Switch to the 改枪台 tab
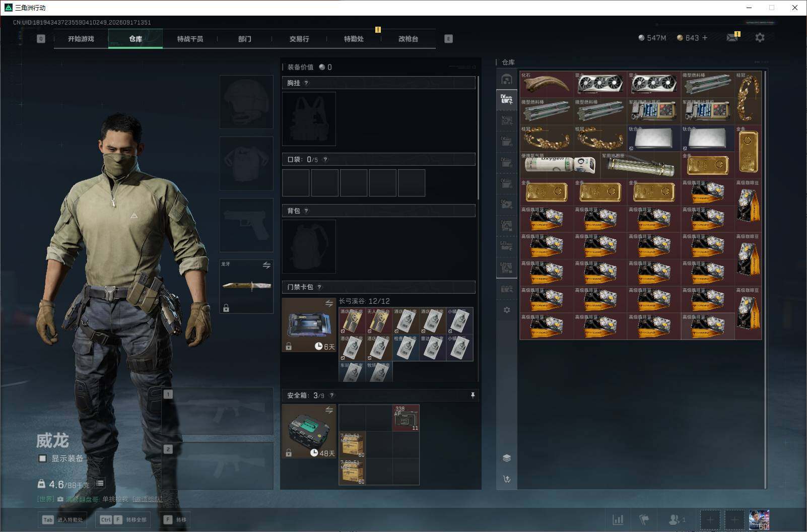Image resolution: width=807 pixels, height=532 pixels. (408, 39)
